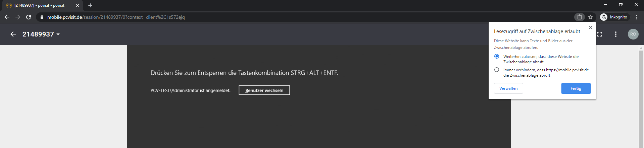
Task: Select 'Weiterhin zulassen' clipboard option
Action: coord(497,56)
